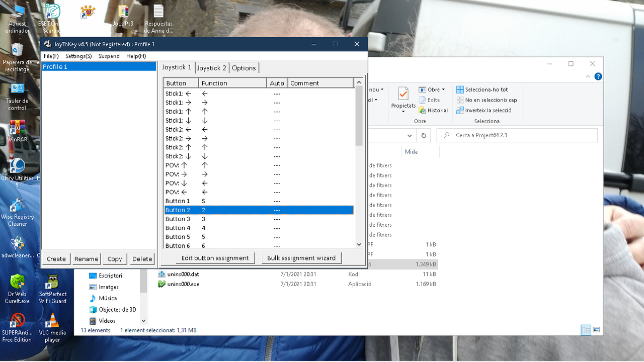Select Button 3 row in list
This screenshot has height=362, width=644.
pyautogui.click(x=259, y=219)
